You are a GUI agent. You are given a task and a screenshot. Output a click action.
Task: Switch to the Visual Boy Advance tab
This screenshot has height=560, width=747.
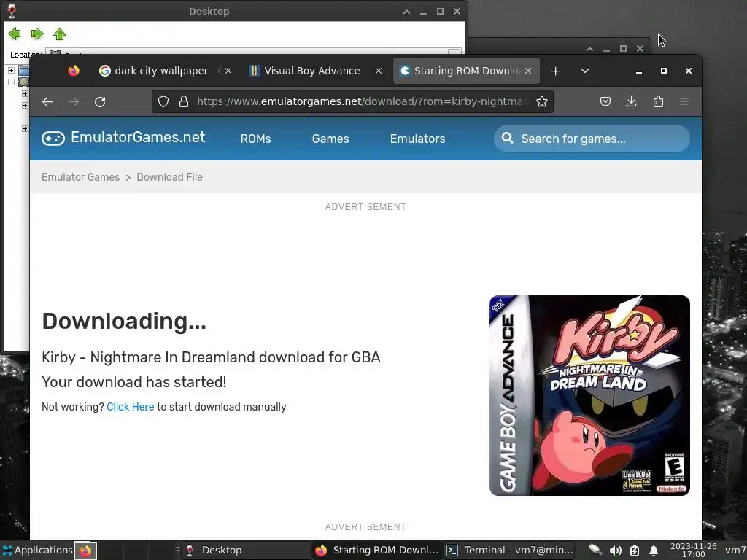(315, 71)
